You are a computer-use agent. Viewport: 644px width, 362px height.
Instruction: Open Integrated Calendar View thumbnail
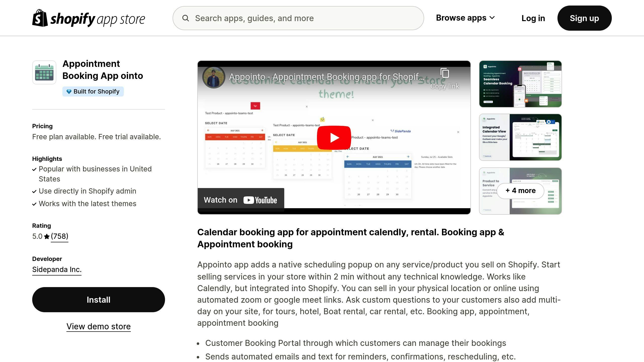click(x=520, y=137)
